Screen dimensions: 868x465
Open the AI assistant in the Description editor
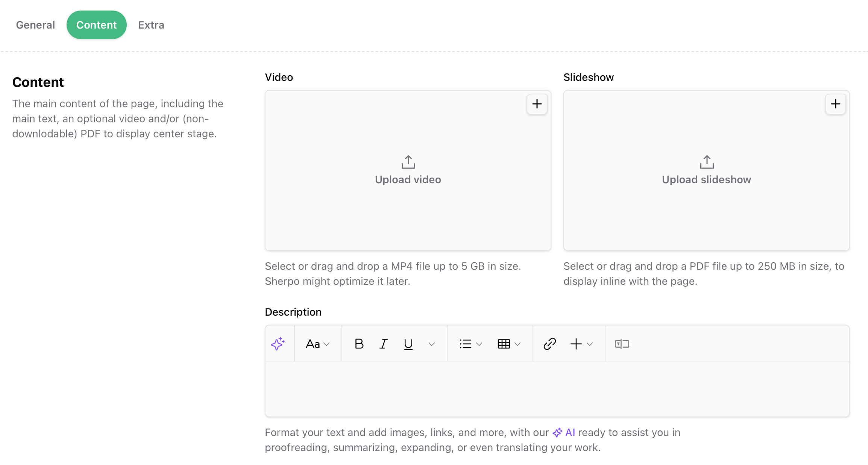[x=278, y=343]
